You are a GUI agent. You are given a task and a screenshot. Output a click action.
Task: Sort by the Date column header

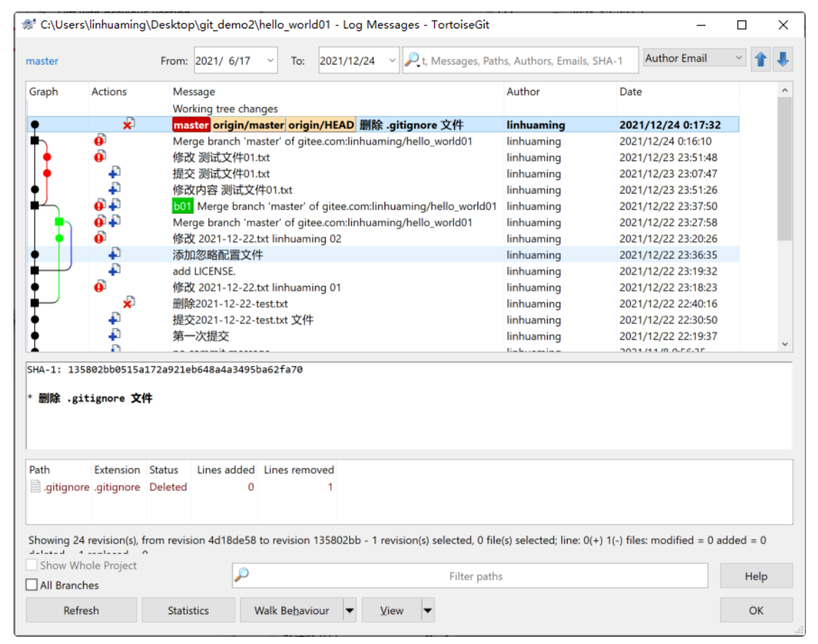(678, 91)
